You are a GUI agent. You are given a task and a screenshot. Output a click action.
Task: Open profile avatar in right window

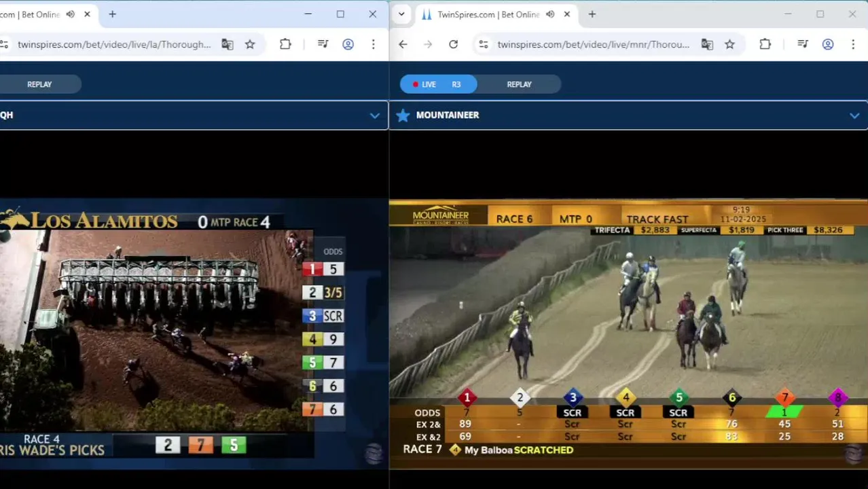pyautogui.click(x=828, y=44)
